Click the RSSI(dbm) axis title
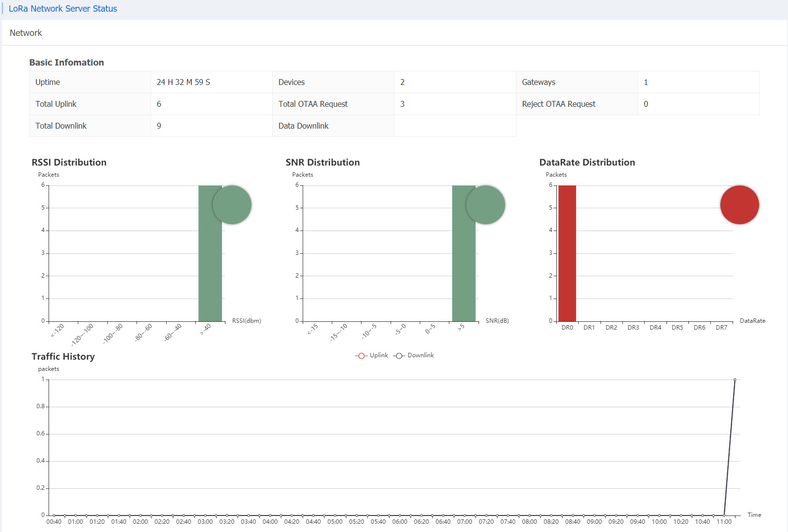 tap(246, 321)
